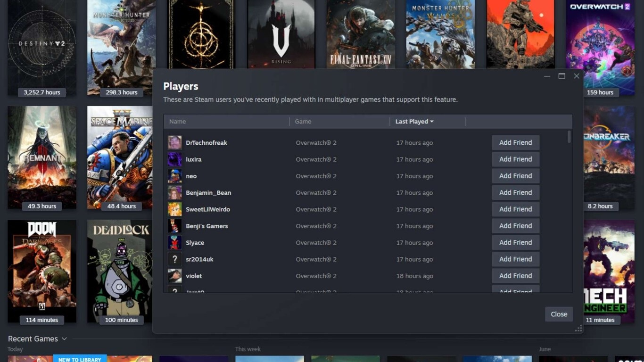Open neo's avatar icon
Viewport: 644px width, 362px height.
(x=175, y=176)
